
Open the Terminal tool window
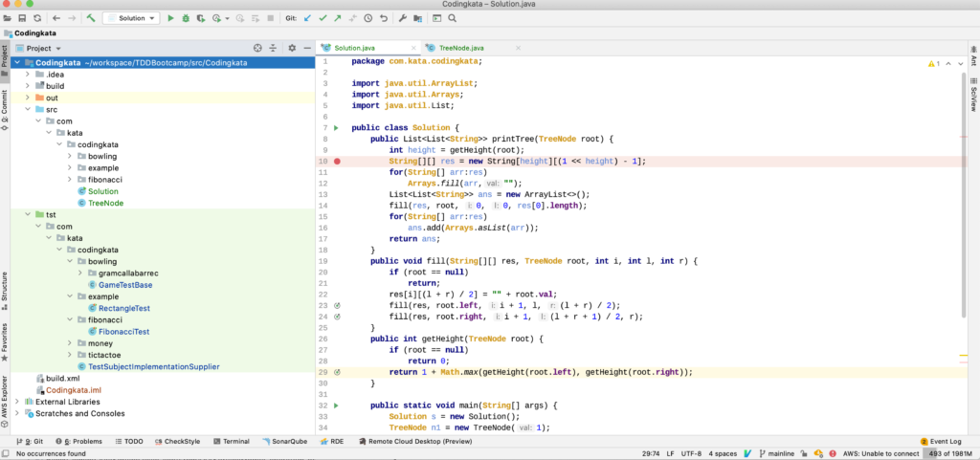point(232,441)
